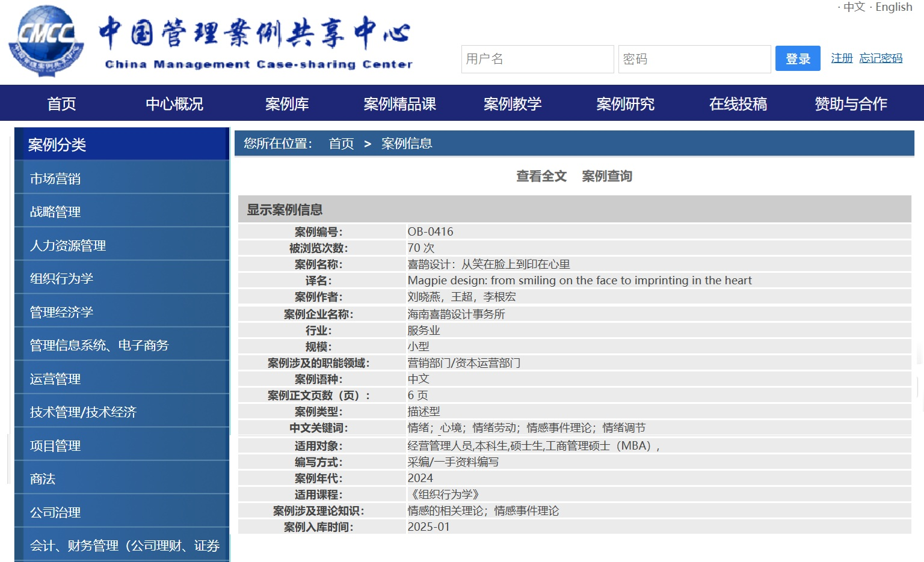The height and width of the screenshot is (562, 924).
Task: Open the 在线投稿 menu item
Action: tap(738, 104)
